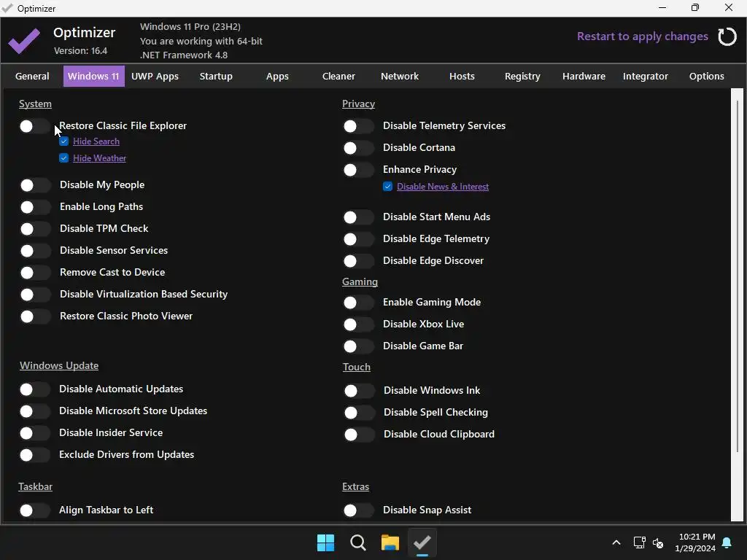Open the notification bell icon
The height and width of the screenshot is (560, 747).
(727, 542)
